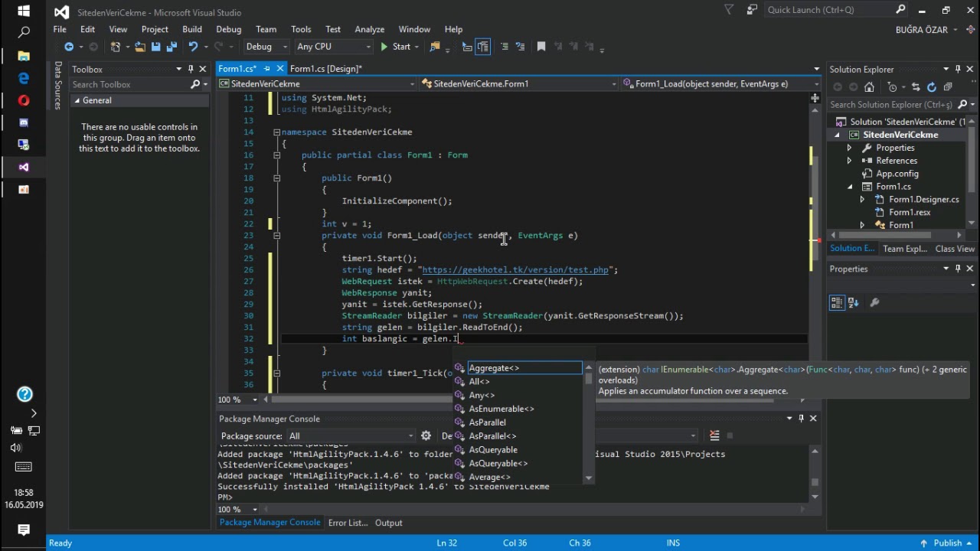980x551 pixels.
Task: Open Form1_Load member dropdown
Action: point(722,83)
